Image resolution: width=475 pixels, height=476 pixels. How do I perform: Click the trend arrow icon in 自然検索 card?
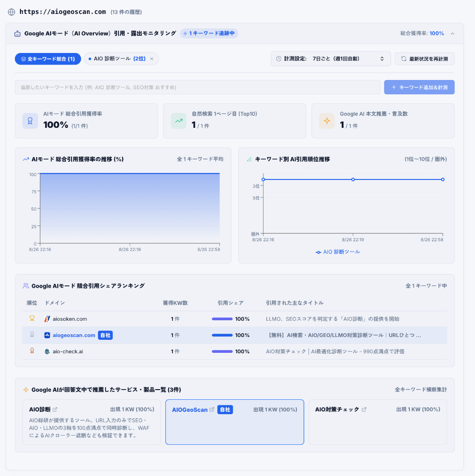pos(179,121)
